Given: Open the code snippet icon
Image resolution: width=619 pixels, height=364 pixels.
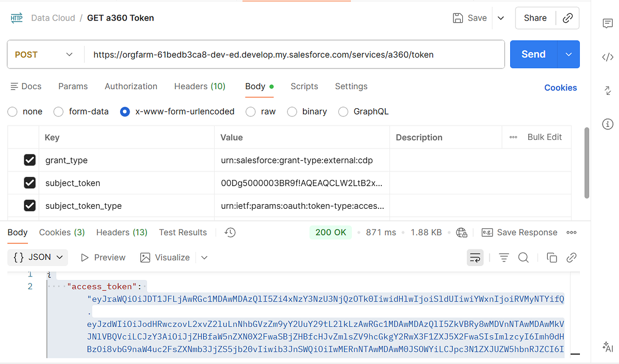Looking at the screenshot, I should tap(608, 57).
